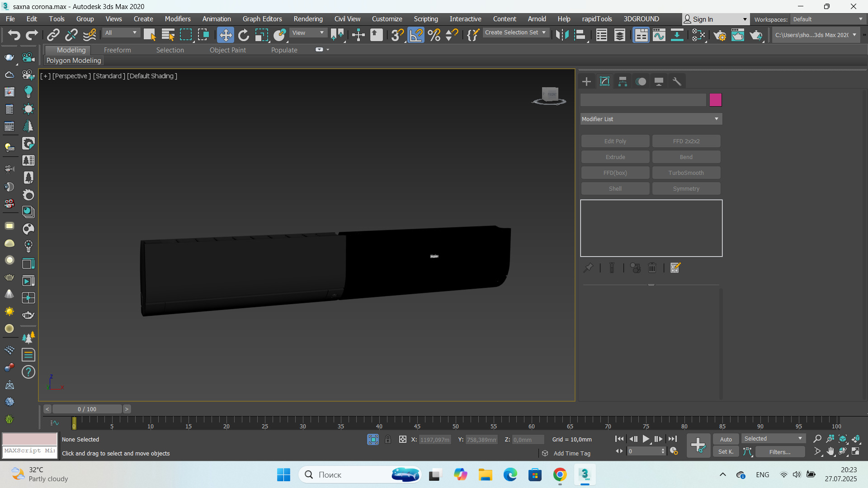The image size is (868, 488).
Task: Click the Undo arrow icon
Action: [14, 35]
